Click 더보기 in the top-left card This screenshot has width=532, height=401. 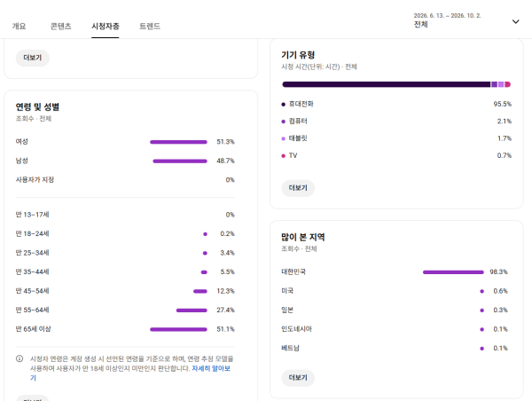(33, 58)
